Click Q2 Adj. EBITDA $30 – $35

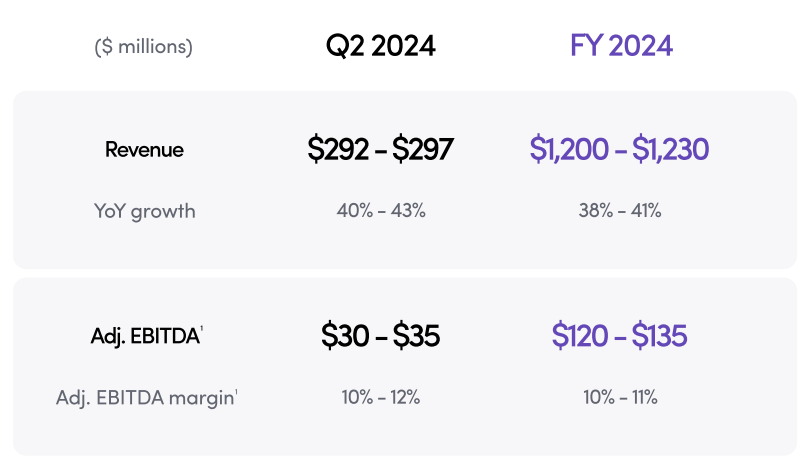click(380, 337)
